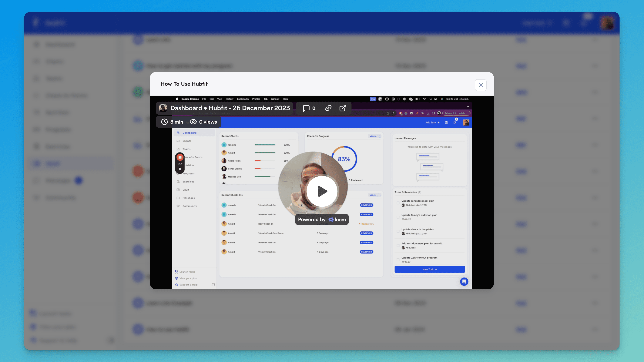The height and width of the screenshot is (362, 644).
Task: Open the notifications bell with badge 7
Action: coord(455,122)
